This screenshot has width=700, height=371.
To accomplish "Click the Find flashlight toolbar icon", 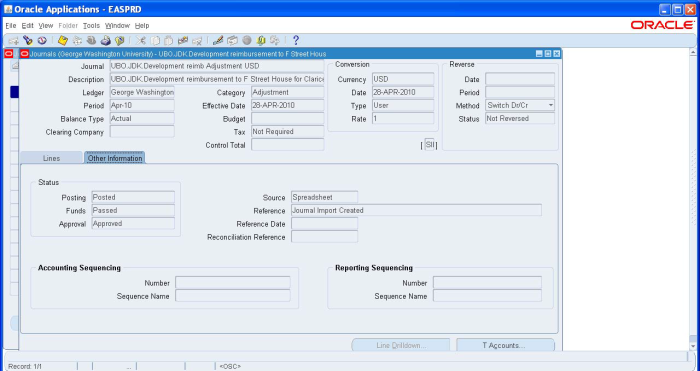I will 28,41.
